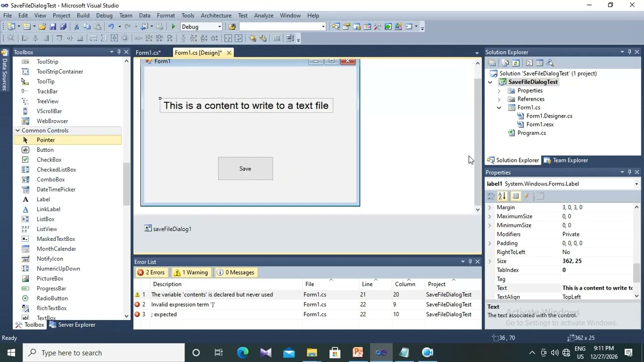Open the label1 object selector dropdown

click(x=636, y=184)
